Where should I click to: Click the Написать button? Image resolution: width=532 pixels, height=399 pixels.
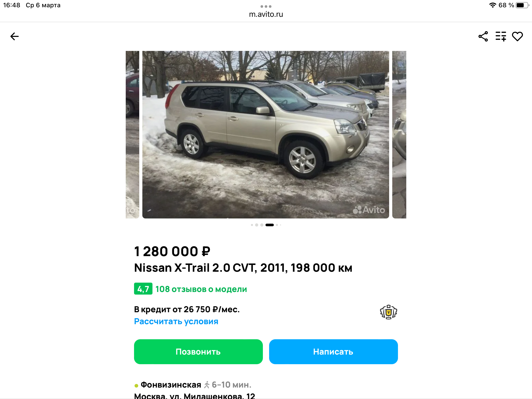pyautogui.click(x=334, y=352)
